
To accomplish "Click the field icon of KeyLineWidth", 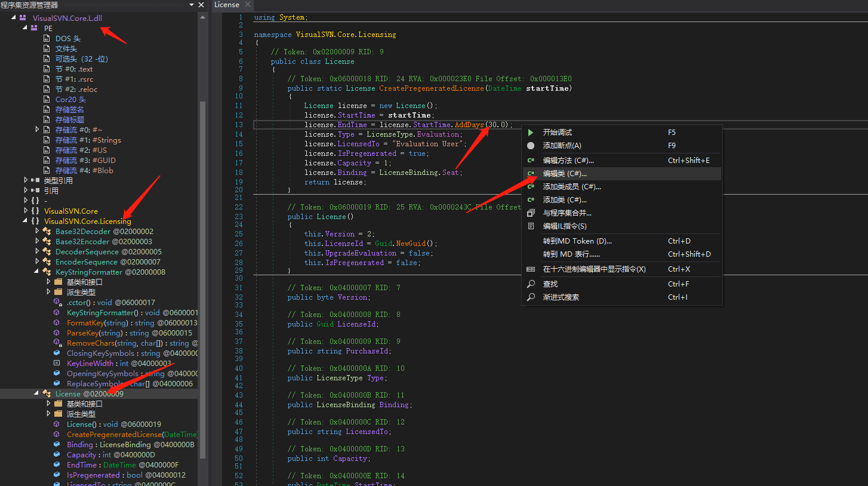I will tap(57, 364).
